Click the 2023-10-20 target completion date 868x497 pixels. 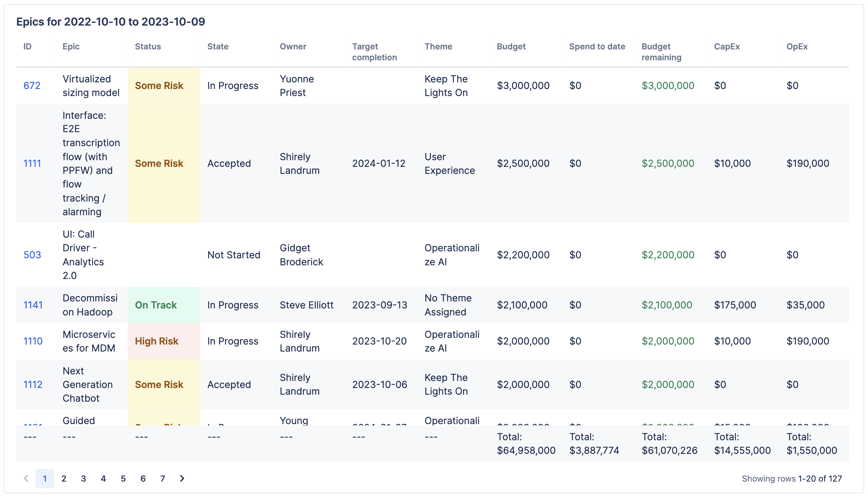pos(379,341)
